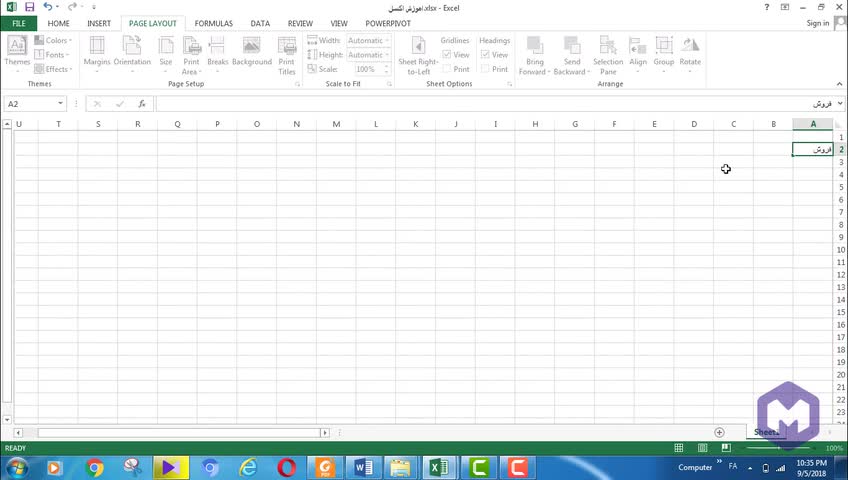Open the Name Box dropdown
Image resolution: width=848 pixels, height=480 pixels.
(x=60, y=103)
